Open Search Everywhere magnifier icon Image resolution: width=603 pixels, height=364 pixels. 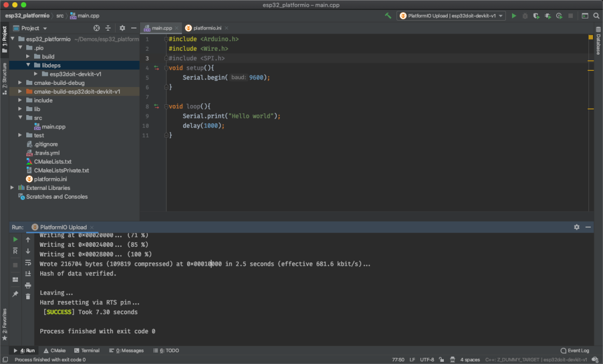pos(596,16)
